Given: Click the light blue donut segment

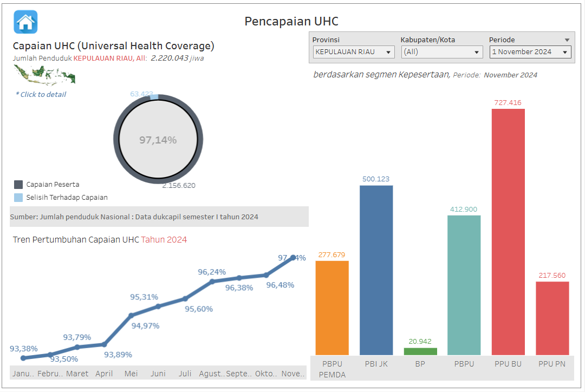Looking at the screenshot, I should [x=154, y=97].
